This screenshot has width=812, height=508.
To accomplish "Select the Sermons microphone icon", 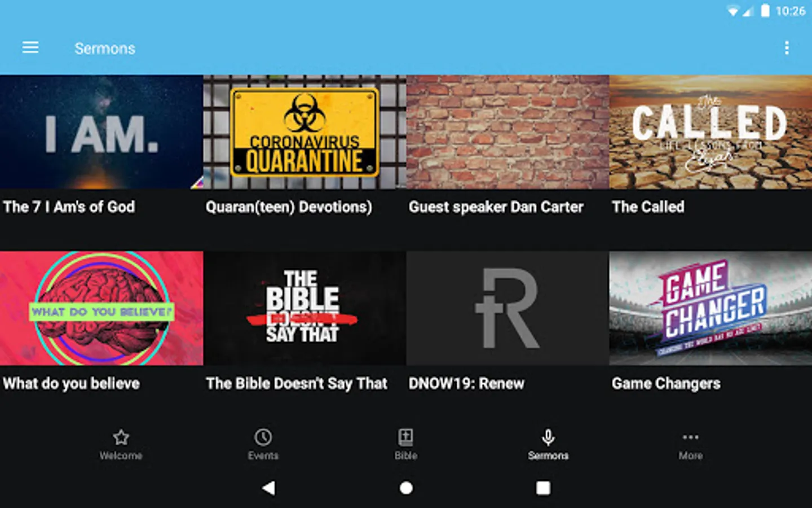I will click(x=548, y=437).
